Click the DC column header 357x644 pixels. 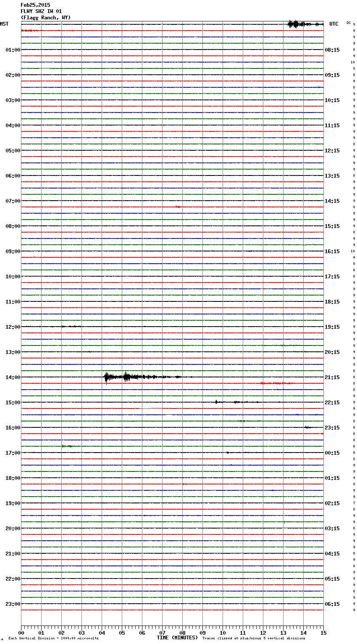[x=349, y=23]
